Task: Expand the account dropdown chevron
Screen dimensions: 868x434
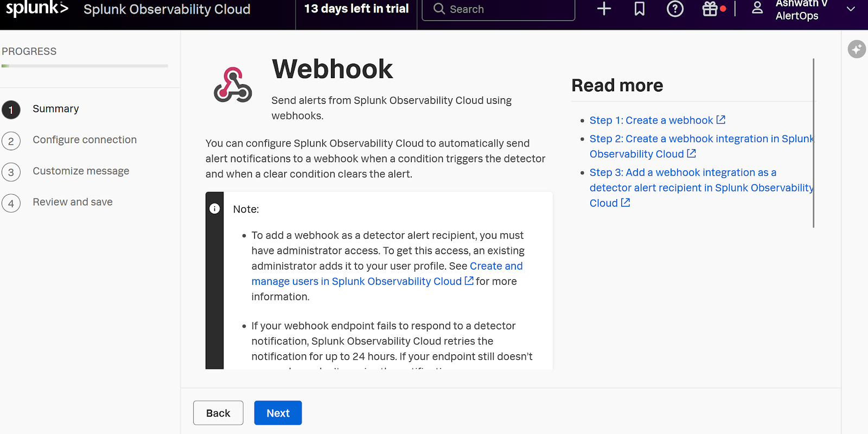Action: pyautogui.click(x=851, y=9)
